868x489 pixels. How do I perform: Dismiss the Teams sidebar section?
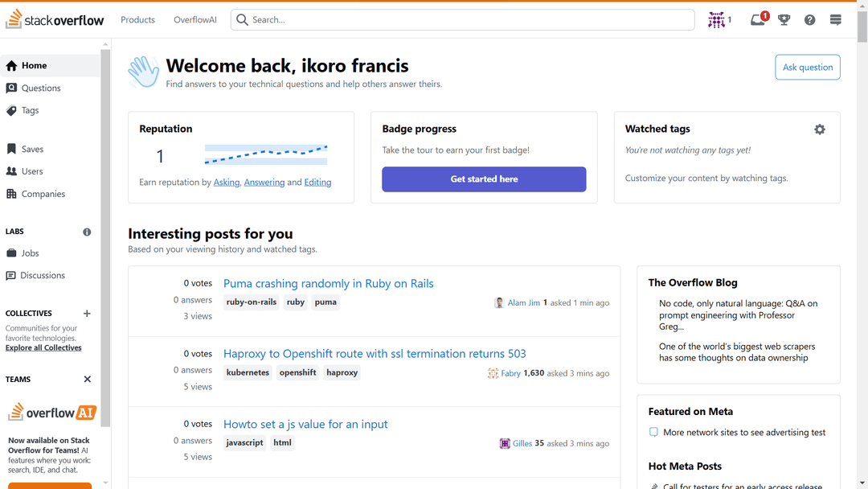tap(88, 380)
